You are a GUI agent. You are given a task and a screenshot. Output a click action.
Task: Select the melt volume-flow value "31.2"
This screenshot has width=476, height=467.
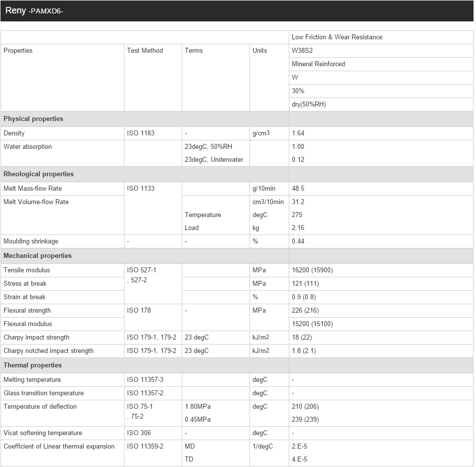[298, 202]
